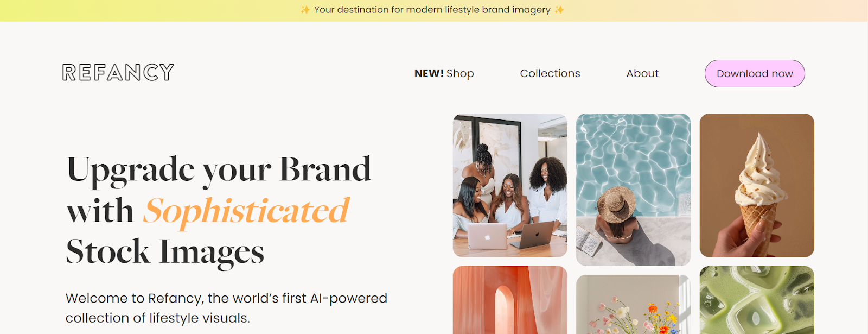Open the green matcha ice cubes photo

(x=757, y=300)
